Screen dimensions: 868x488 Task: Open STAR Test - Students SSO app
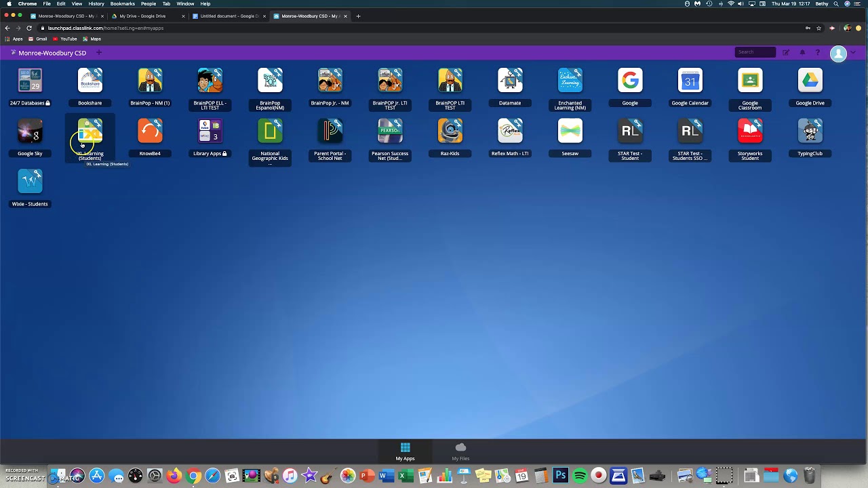(690, 131)
